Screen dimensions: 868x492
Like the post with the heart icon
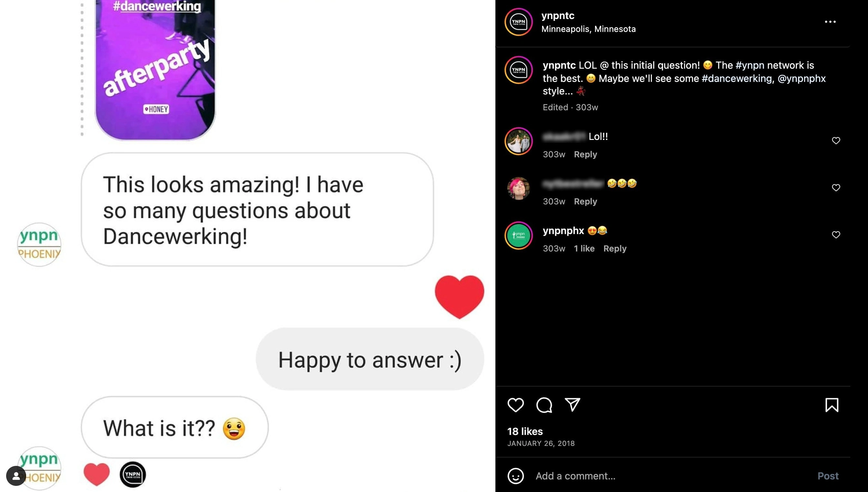[515, 405]
